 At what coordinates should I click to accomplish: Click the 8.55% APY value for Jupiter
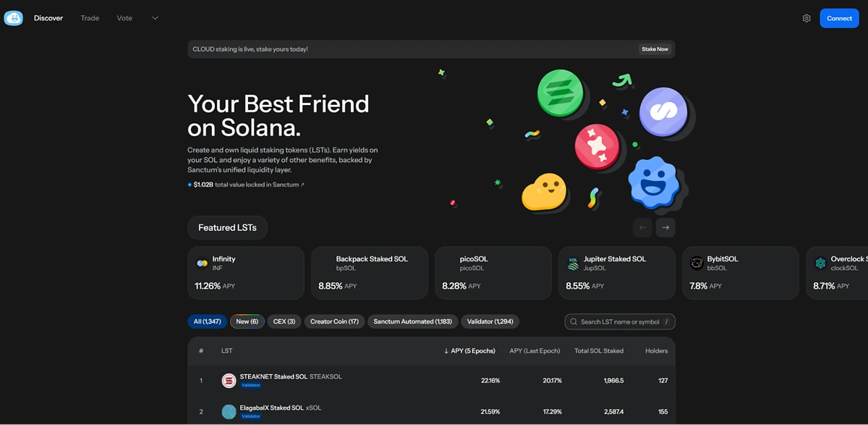(578, 286)
